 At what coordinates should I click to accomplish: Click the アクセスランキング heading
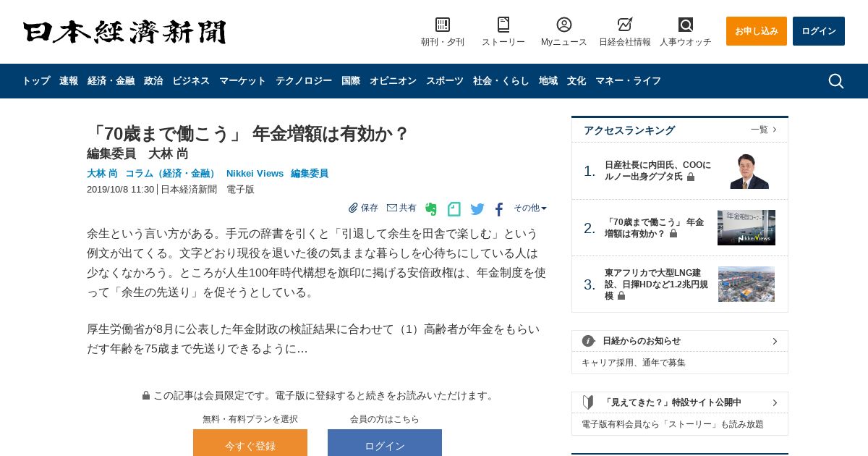point(629,130)
